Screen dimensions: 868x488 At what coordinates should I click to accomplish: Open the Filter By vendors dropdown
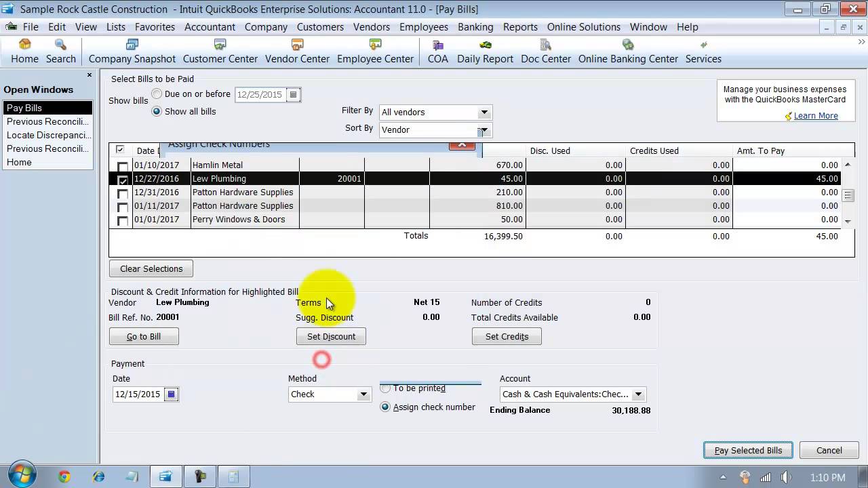pyautogui.click(x=484, y=112)
